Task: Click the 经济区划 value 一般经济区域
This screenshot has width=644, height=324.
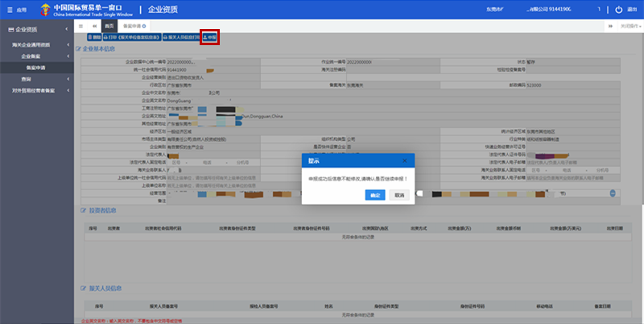Action: tap(180, 131)
